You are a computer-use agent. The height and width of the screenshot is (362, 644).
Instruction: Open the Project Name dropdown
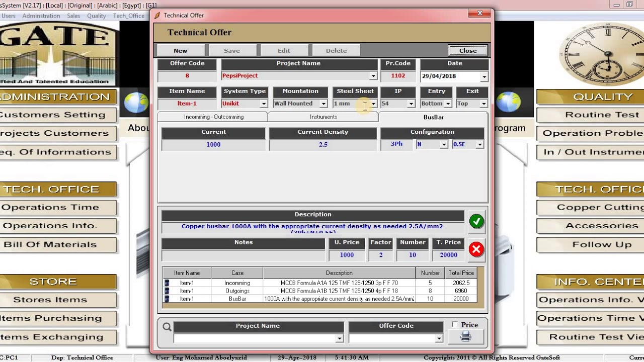[x=373, y=76]
